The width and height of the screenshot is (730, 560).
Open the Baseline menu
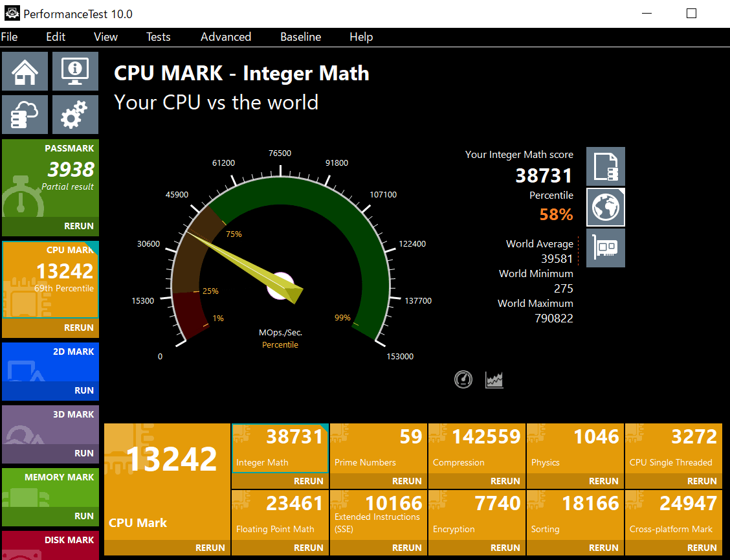301,37
